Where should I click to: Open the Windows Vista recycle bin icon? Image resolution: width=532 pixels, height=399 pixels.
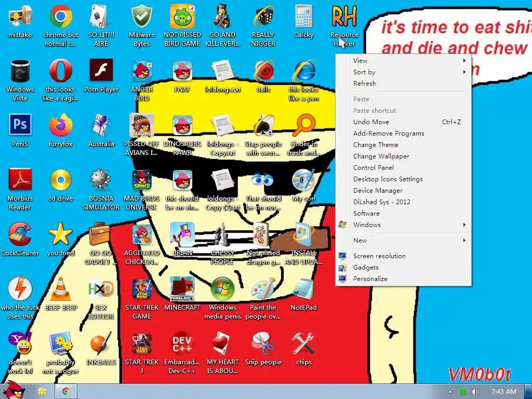pyautogui.click(x=20, y=71)
